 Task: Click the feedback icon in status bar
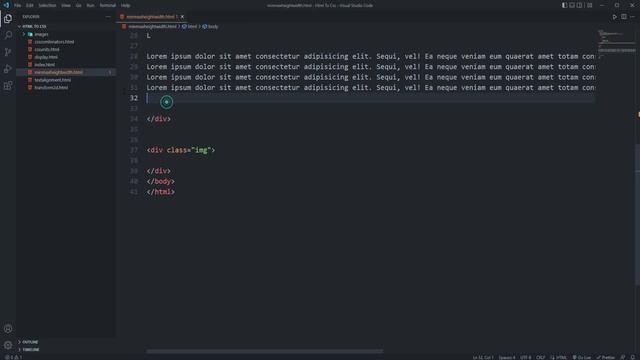(623, 357)
